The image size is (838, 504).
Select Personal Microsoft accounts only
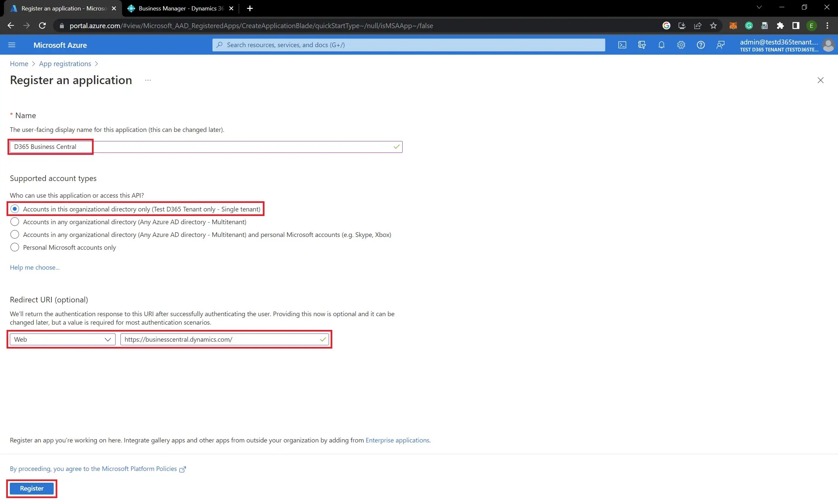click(x=15, y=247)
